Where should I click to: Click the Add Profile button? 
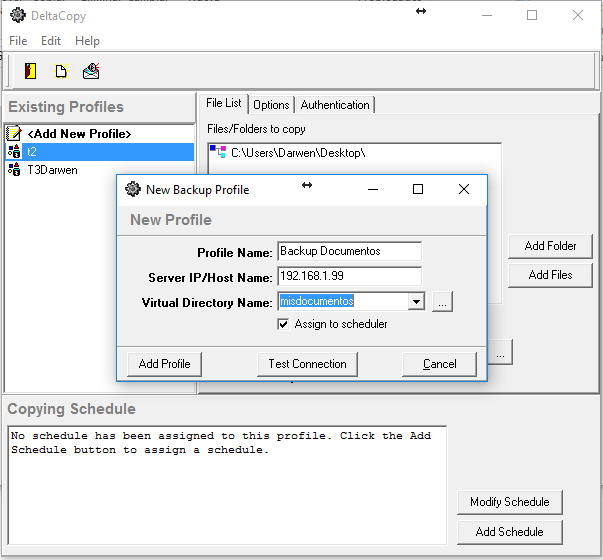pos(164,364)
